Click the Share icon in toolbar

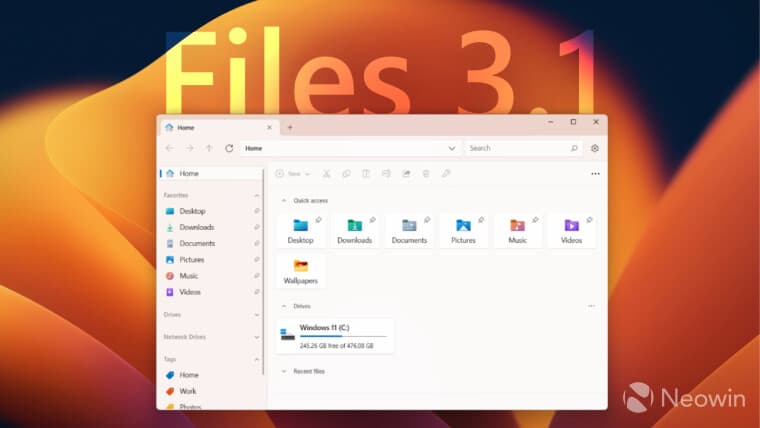pyautogui.click(x=406, y=174)
